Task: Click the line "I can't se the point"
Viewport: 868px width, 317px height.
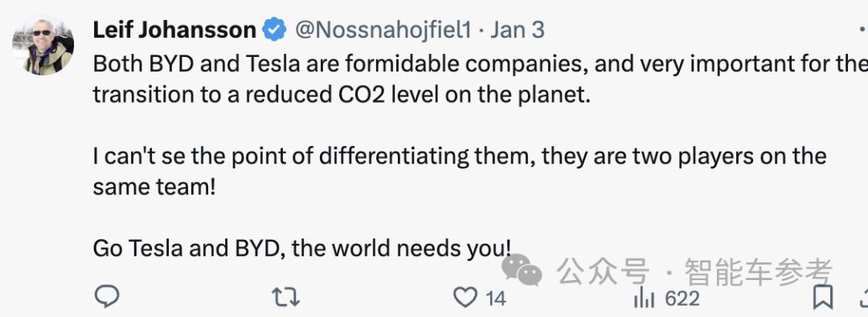Action: click(460, 156)
